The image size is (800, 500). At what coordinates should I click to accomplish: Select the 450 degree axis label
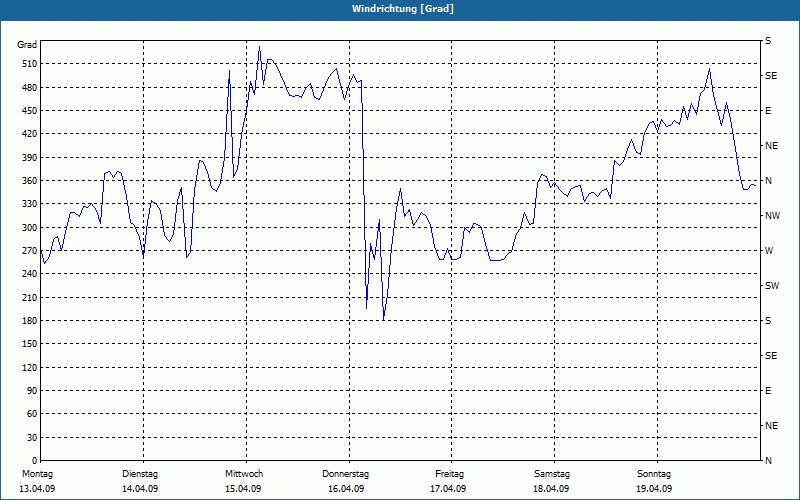30,111
